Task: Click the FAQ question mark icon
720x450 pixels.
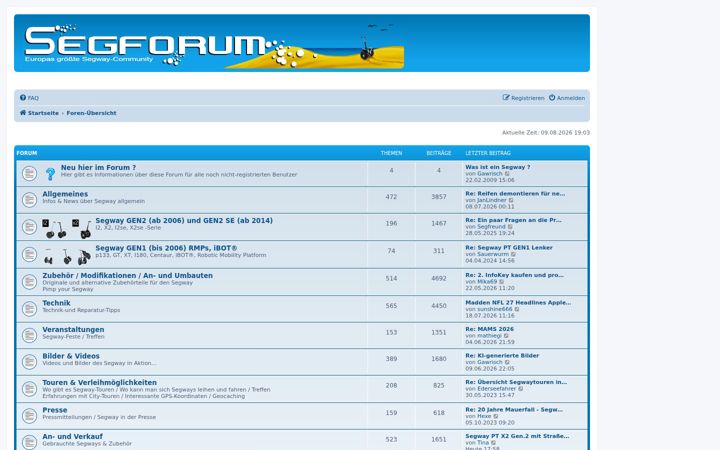Action: pyautogui.click(x=23, y=98)
